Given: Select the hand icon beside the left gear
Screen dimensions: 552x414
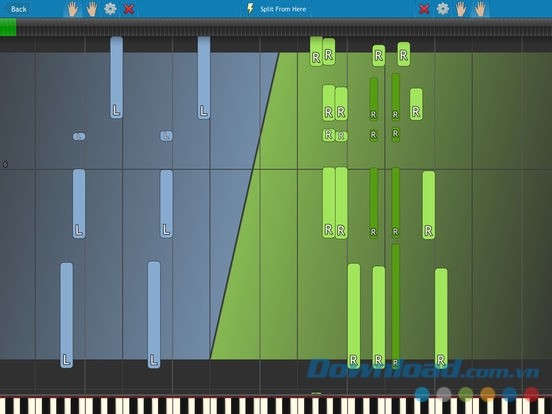Looking at the screenshot, I should (92, 9).
